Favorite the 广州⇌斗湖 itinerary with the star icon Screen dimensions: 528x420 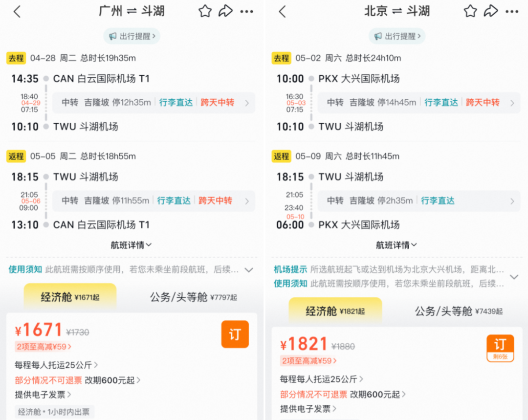point(205,11)
